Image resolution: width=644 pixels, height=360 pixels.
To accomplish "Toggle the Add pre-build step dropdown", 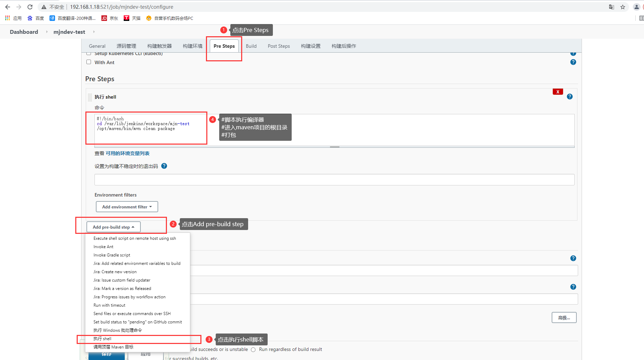I will [x=114, y=227].
